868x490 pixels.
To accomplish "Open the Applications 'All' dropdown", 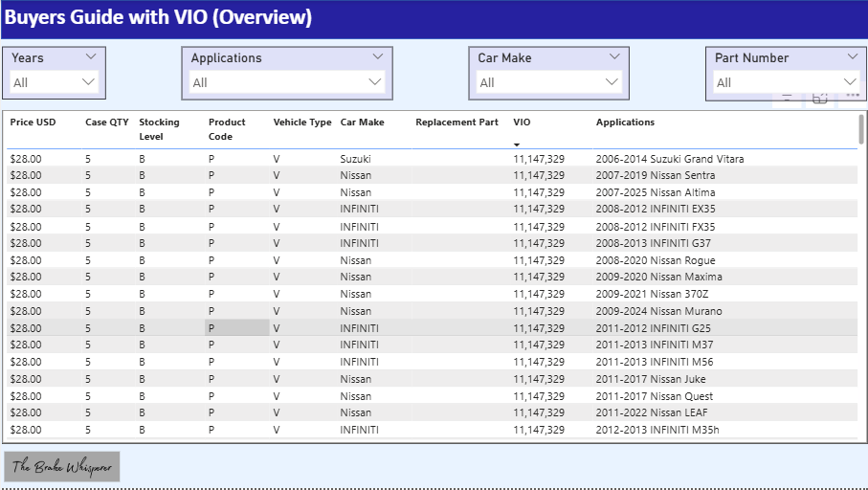I will [287, 82].
